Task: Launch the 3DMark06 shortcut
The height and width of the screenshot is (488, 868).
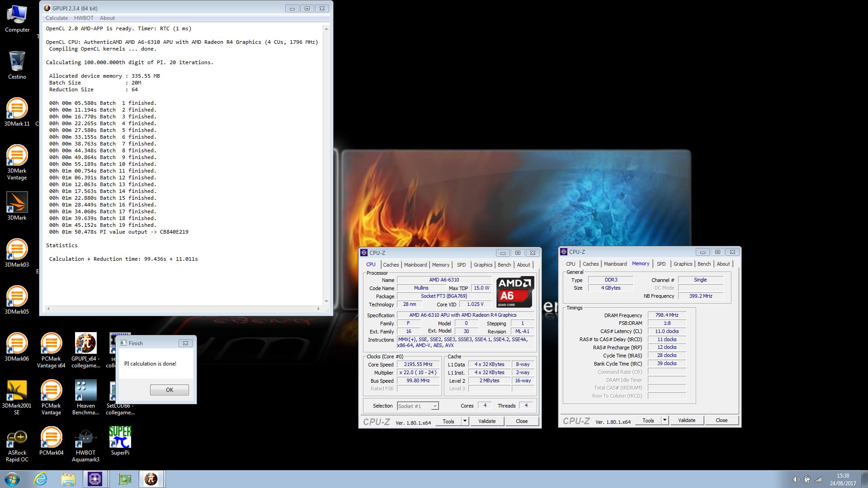Action: tap(17, 347)
